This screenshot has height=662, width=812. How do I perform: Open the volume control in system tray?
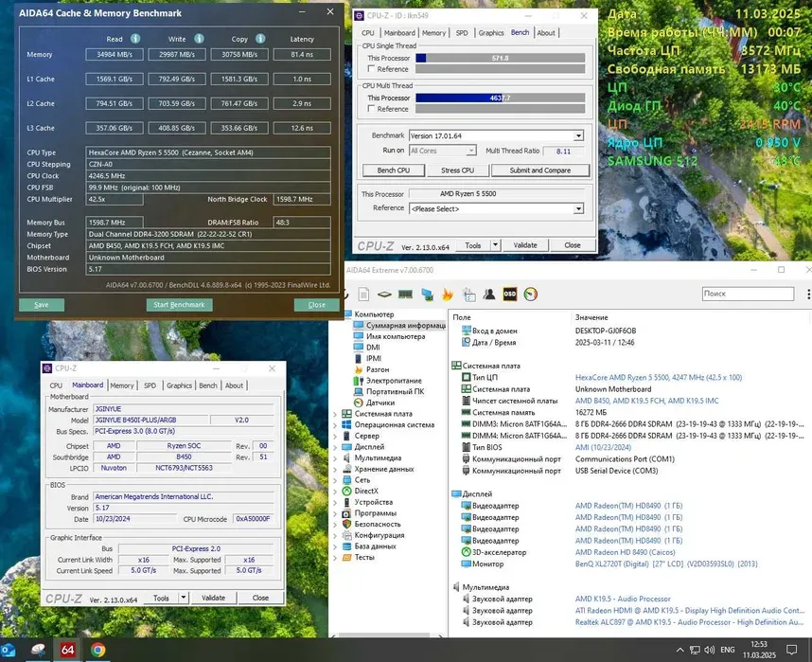pyautogui.click(x=710, y=650)
